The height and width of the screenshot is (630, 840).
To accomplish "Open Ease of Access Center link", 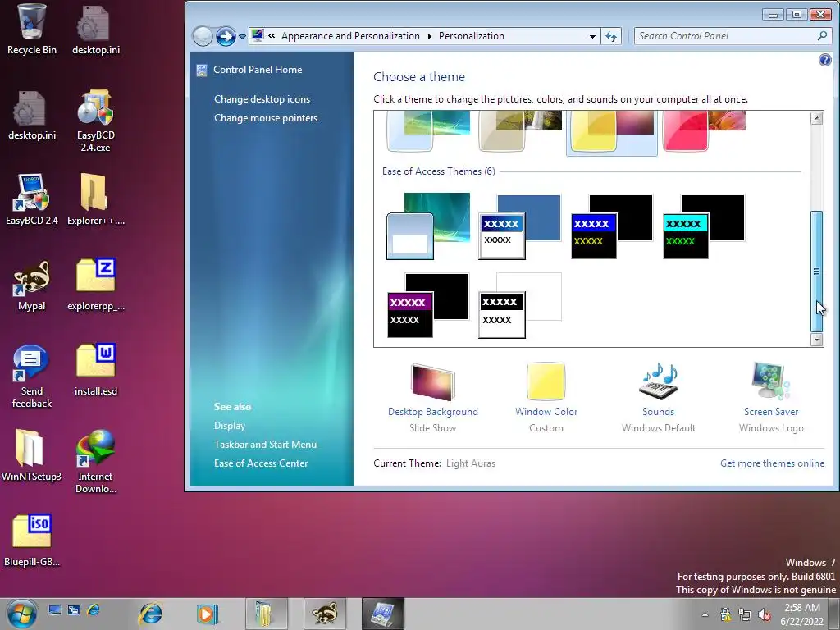I will click(x=261, y=463).
